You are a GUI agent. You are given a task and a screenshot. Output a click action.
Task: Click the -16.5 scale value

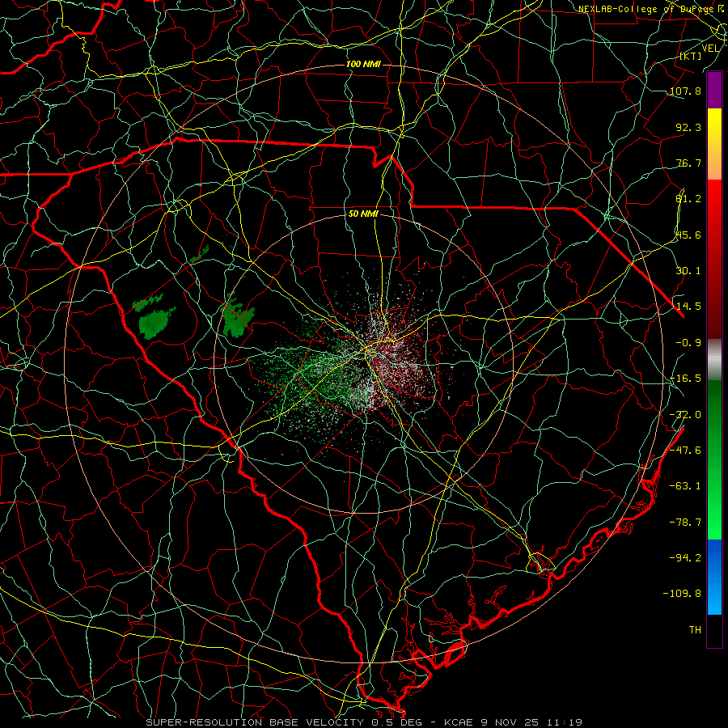pos(685,379)
